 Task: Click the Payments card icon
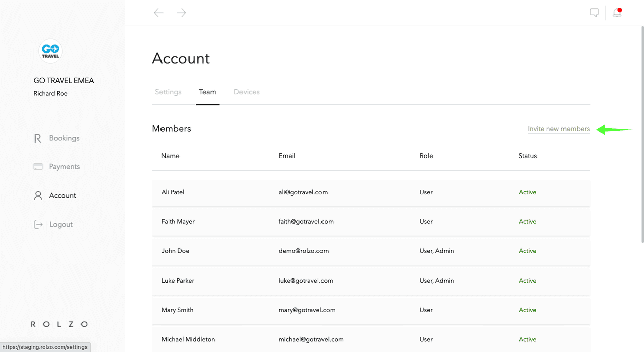(38, 167)
